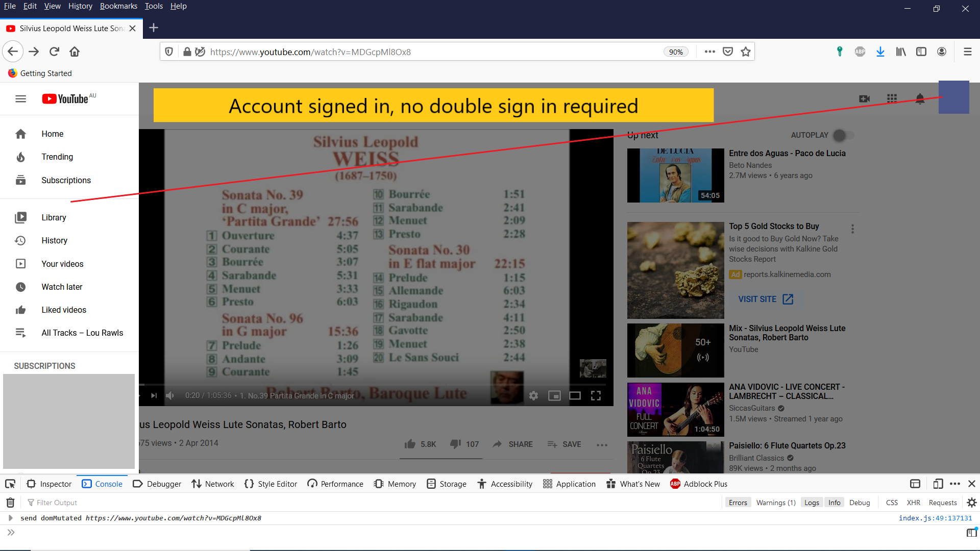Open the create video camera icon
The image size is (980, 551).
[x=864, y=98]
